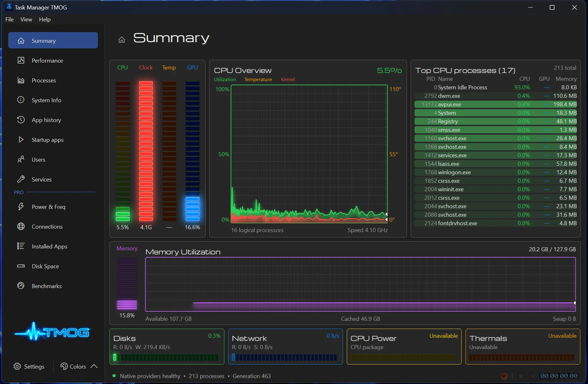The width and height of the screenshot is (588, 384).
Task: Sort process list by CPU column
Action: click(524, 79)
